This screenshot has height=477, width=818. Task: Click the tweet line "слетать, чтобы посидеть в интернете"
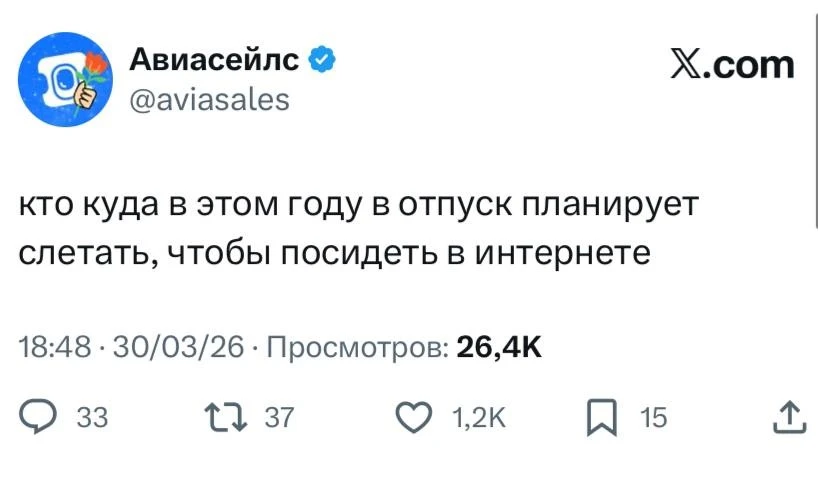334,251
